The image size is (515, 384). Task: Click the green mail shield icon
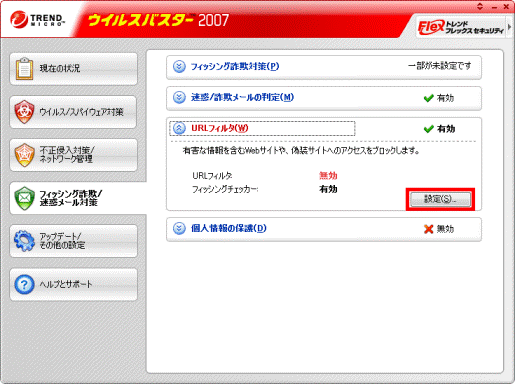(24, 198)
